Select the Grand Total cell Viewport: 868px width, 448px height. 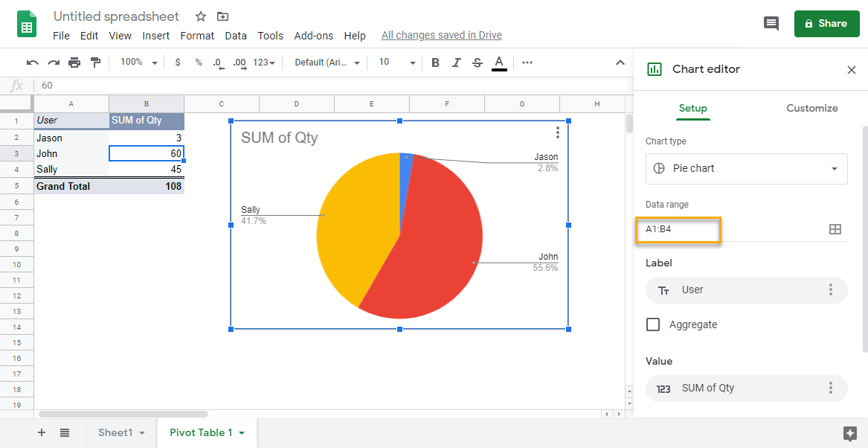(71, 187)
